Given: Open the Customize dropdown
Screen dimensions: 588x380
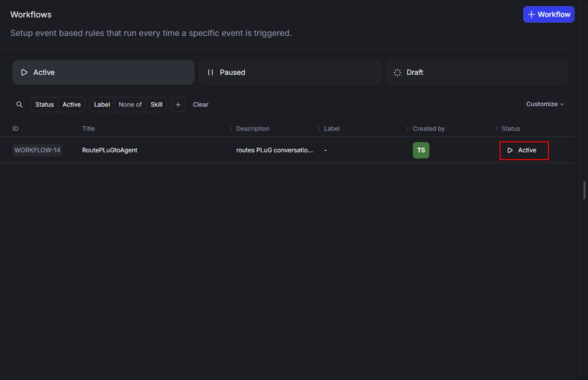Looking at the screenshot, I should click(x=544, y=104).
